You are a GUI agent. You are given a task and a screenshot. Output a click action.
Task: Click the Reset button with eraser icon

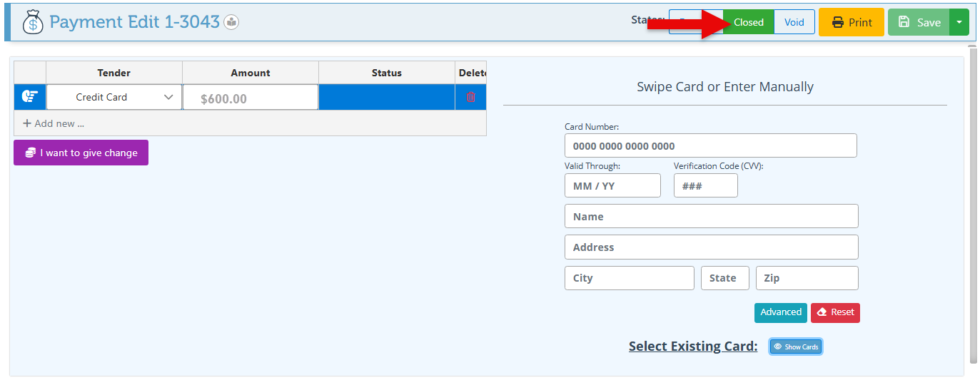(835, 312)
